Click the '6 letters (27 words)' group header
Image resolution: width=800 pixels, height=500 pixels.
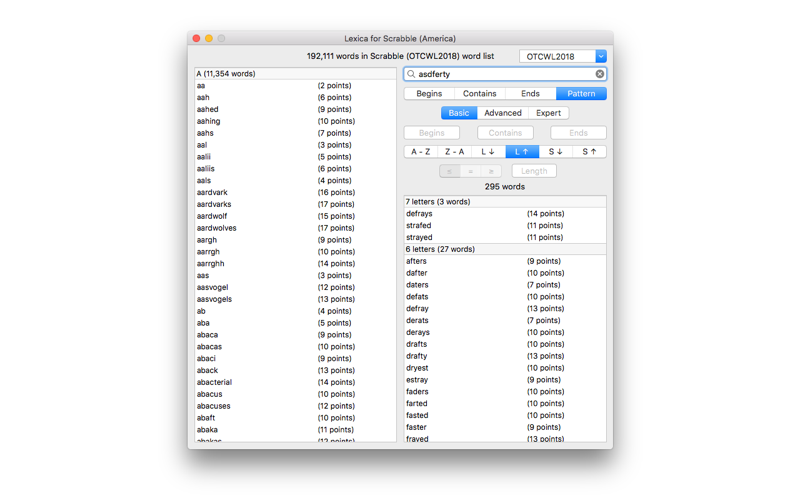505,249
